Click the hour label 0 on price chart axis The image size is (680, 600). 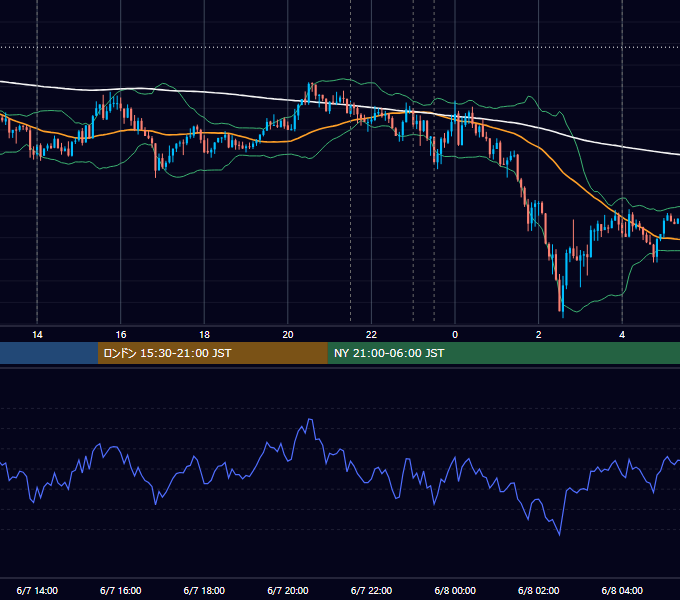tap(455, 335)
